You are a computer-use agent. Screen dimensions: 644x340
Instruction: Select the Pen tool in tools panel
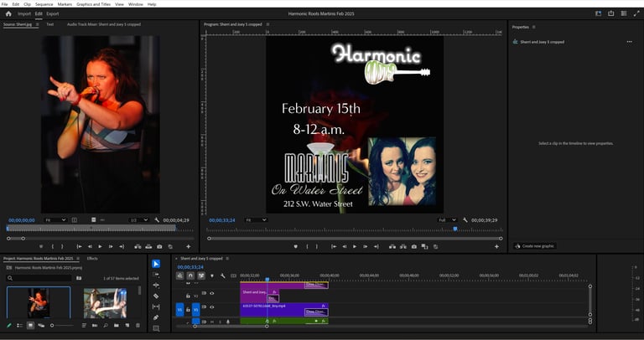click(x=156, y=317)
